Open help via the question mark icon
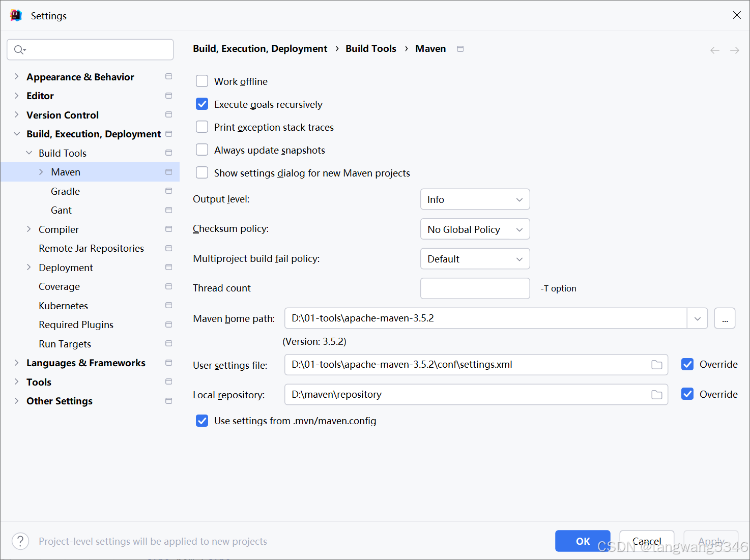750x560 pixels. click(x=20, y=541)
